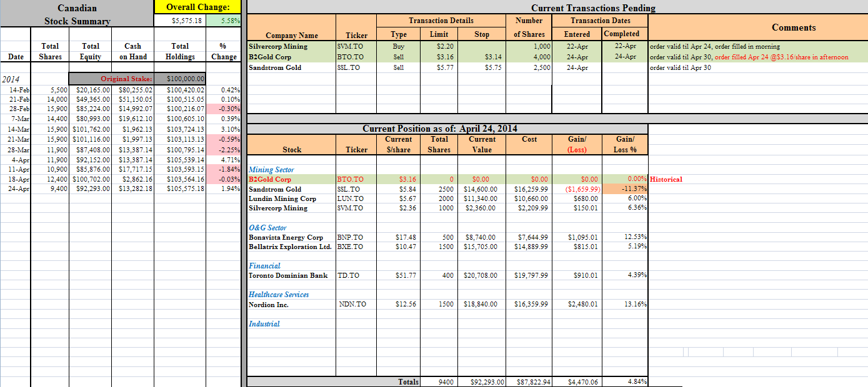Select red "B2Gold Corp" in position table
The height and width of the screenshot is (387, 868).
point(270,179)
